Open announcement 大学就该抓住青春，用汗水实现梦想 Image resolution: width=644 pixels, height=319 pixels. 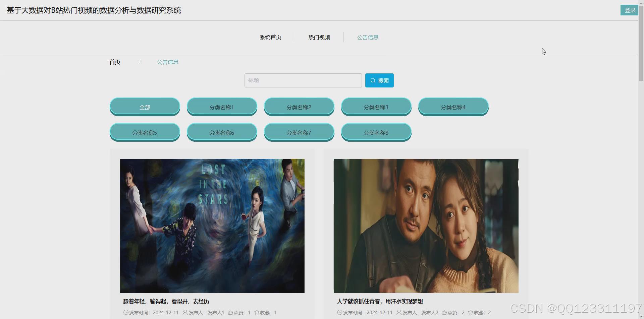click(x=380, y=301)
